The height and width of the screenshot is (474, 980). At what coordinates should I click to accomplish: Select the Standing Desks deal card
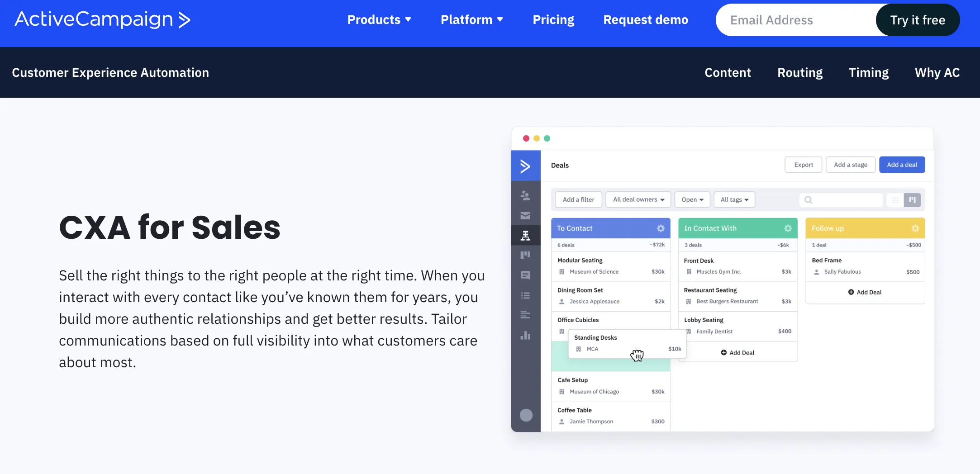click(627, 344)
